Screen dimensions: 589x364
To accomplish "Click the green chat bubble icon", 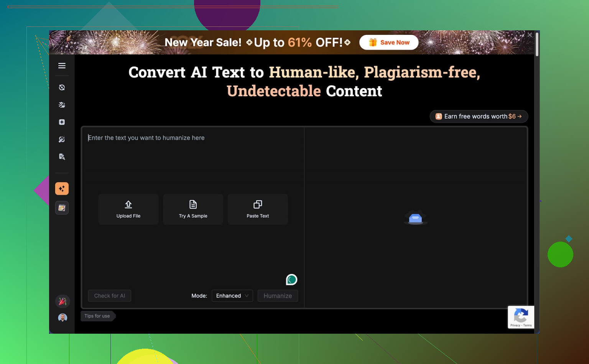I will (x=291, y=280).
